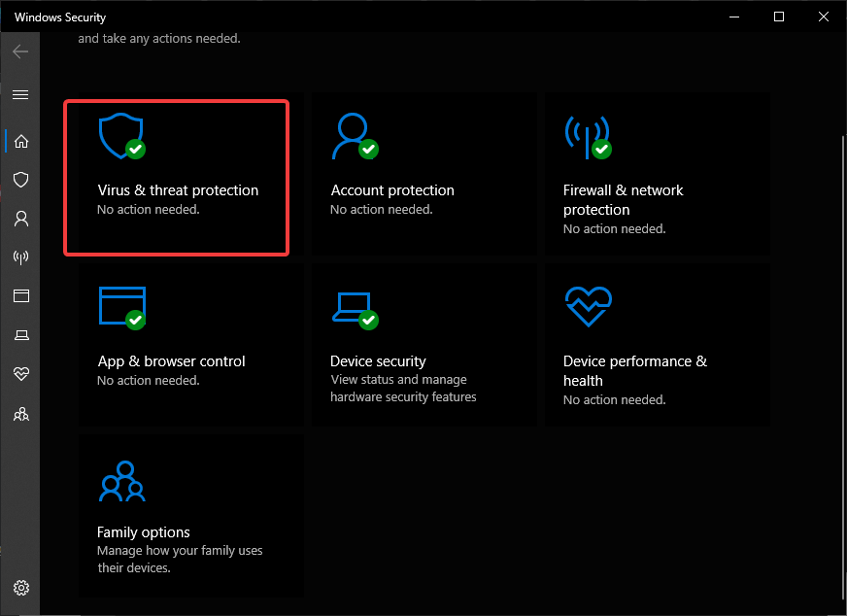847x616 pixels.
Task: Open the Account protection tile
Action: [x=423, y=173]
